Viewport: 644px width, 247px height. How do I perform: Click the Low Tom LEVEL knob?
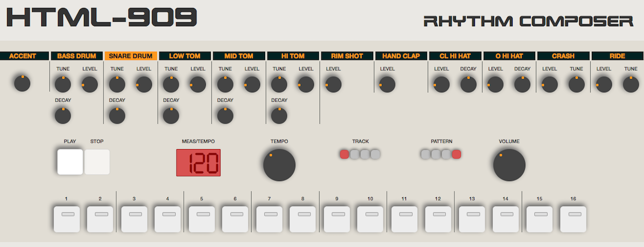(x=198, y=84)
